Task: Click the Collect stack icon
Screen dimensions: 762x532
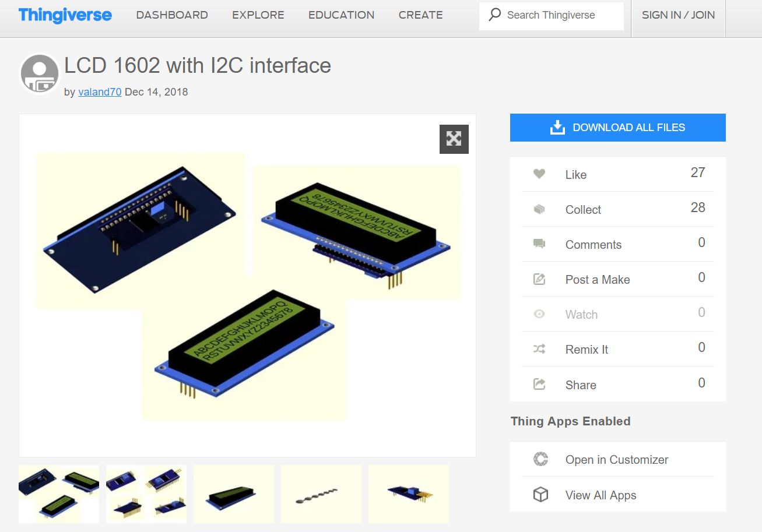Action: point(539,209)
